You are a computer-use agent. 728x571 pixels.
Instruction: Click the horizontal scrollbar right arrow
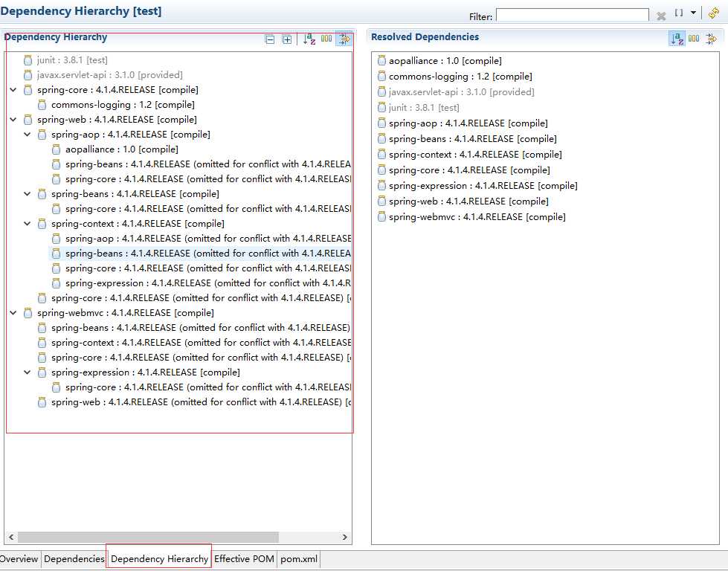tap(344, 537)
